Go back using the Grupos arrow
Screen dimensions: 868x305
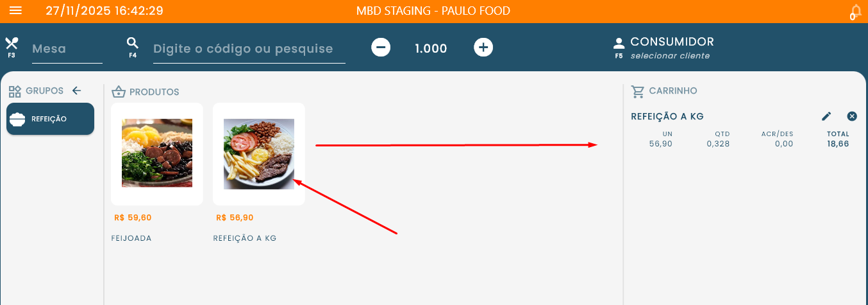click(77, 91)
